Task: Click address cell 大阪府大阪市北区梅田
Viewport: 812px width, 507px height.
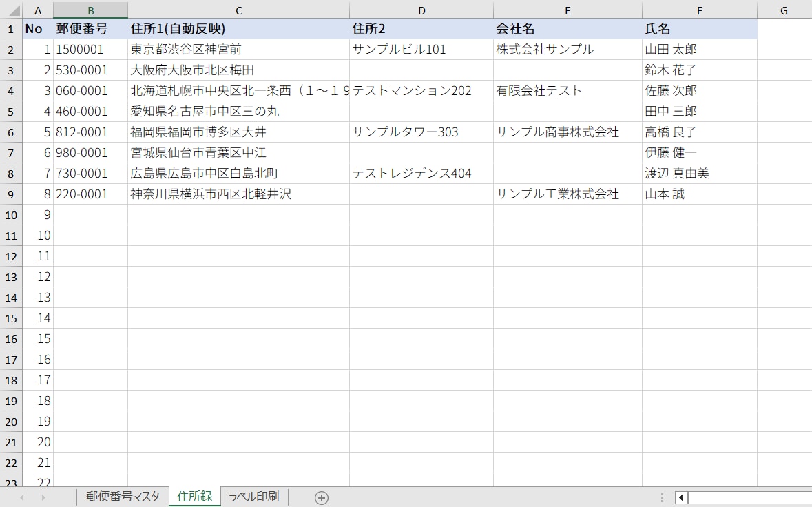Action: pos(239,70)
